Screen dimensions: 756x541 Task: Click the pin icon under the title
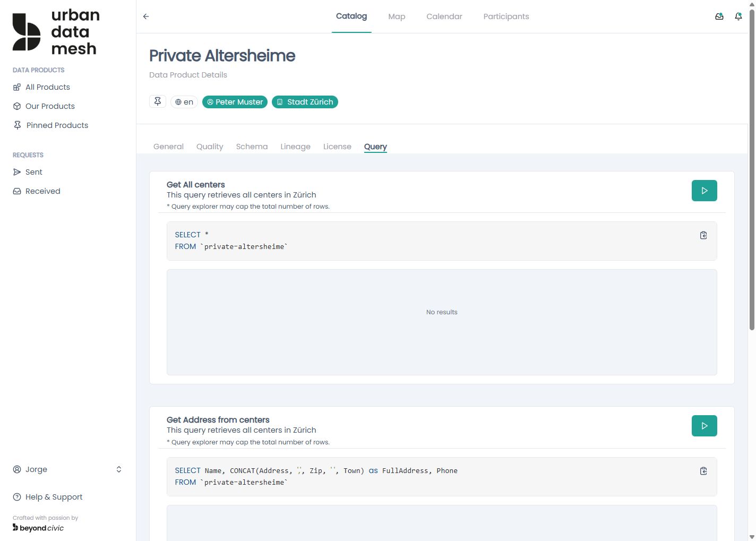tap(158, 101)
